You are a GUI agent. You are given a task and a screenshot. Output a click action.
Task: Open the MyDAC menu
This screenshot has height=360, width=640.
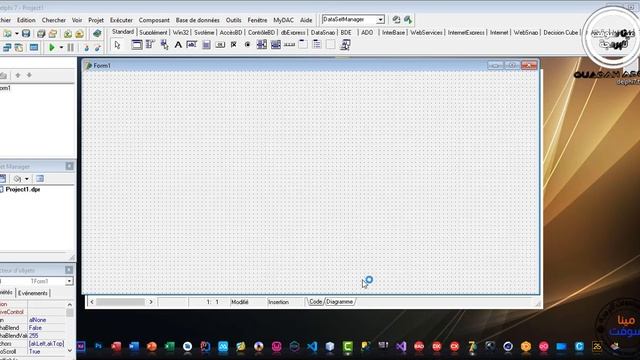tap(283, 20)
